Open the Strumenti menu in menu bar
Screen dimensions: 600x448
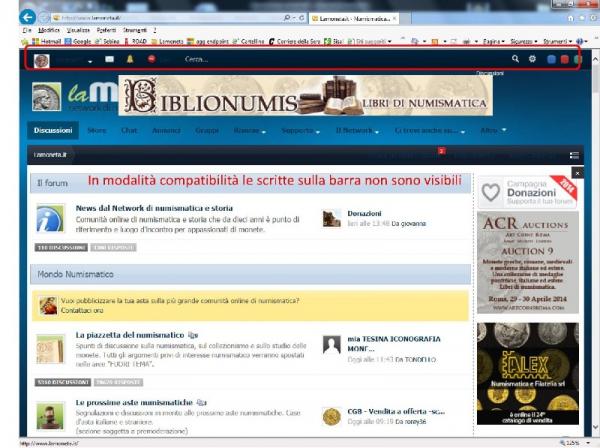135,30
